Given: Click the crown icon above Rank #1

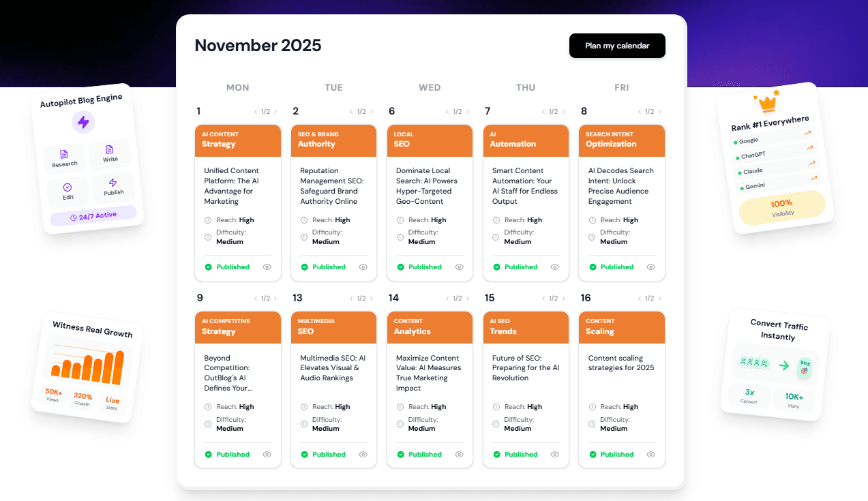Looking at the screenshot, I should [768, 103].
